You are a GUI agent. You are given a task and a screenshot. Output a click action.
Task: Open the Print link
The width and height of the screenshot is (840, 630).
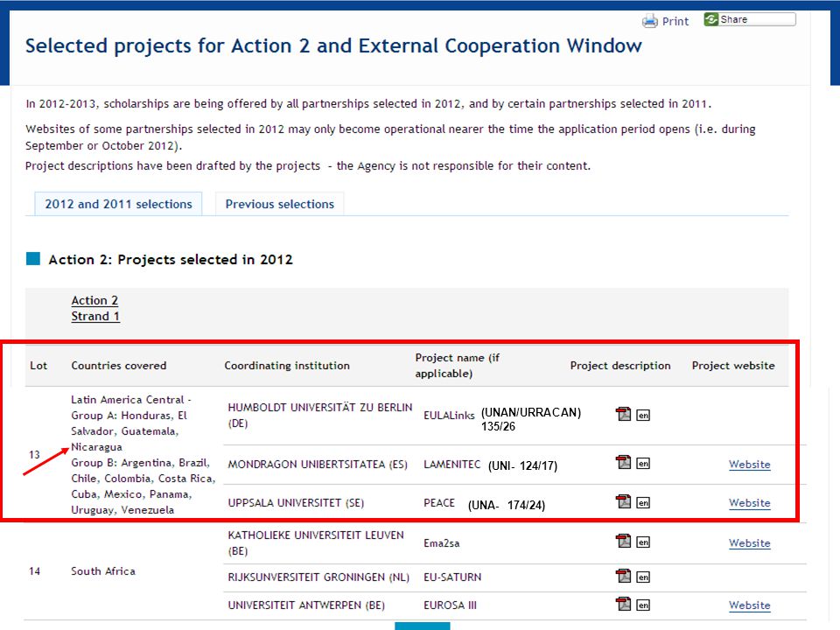[x=675, y=21]
